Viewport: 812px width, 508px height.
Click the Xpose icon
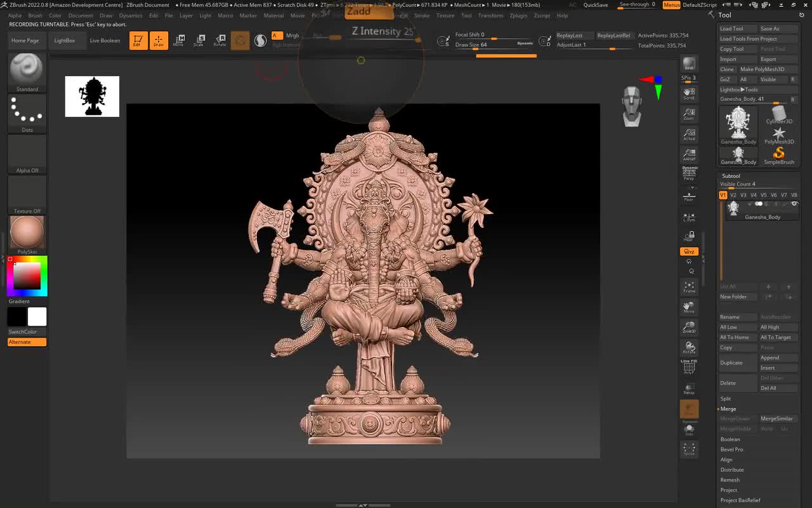tap(689, 449)
